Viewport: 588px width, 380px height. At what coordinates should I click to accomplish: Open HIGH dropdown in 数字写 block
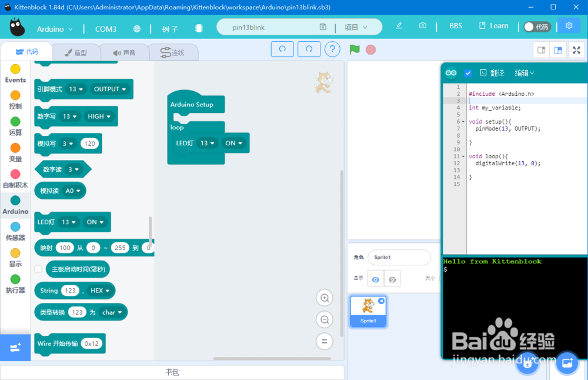coord(99,116)
